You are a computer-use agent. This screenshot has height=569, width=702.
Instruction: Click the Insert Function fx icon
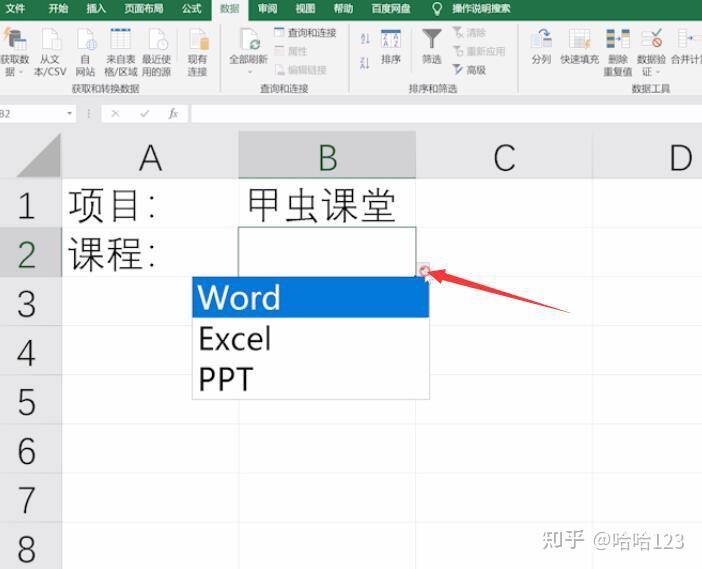coord(173,114)
